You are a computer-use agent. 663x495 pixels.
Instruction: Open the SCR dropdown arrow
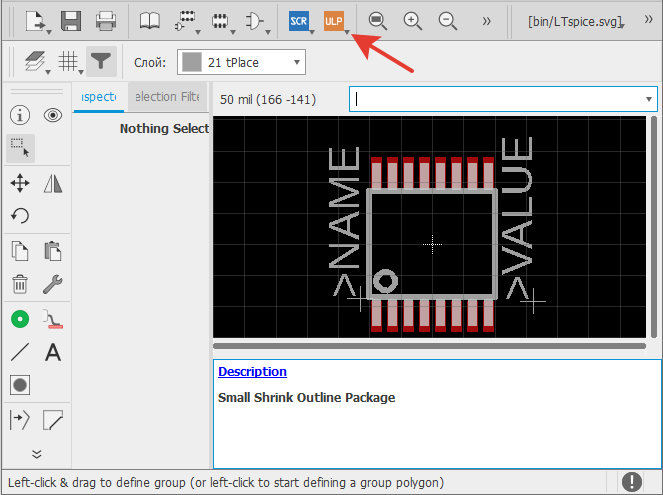[312, 32]
